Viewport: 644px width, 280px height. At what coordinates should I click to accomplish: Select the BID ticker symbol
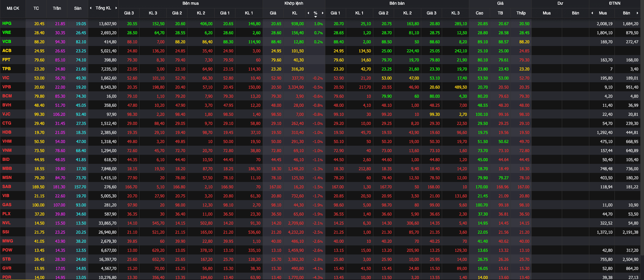tap(6, 159)
